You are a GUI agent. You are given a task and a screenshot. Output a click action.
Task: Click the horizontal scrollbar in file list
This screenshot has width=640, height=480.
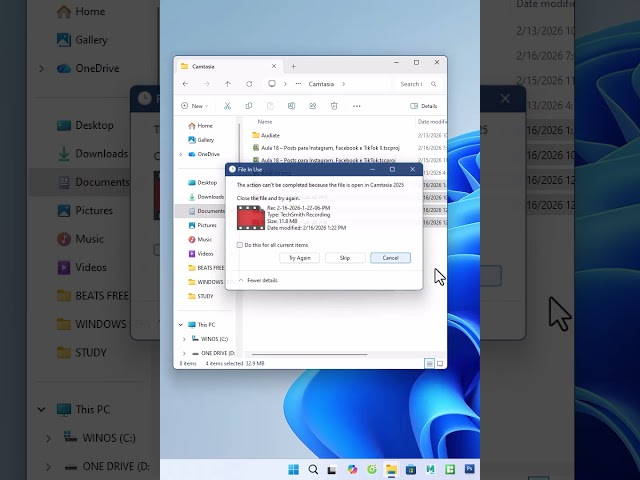coord(310,354)
